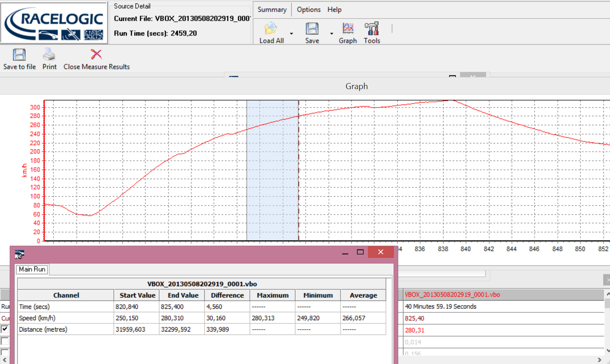Maximize the measure results window

click(360, 252)
